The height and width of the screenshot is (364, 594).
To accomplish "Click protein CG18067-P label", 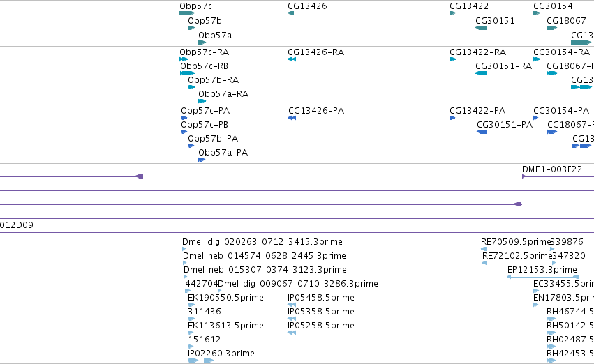I will (570, 125).
